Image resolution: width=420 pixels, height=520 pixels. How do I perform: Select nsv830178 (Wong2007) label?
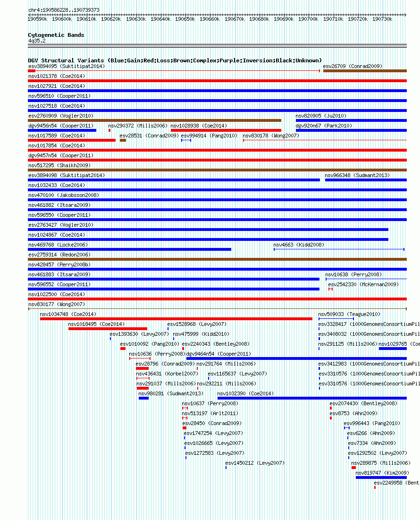271,136
